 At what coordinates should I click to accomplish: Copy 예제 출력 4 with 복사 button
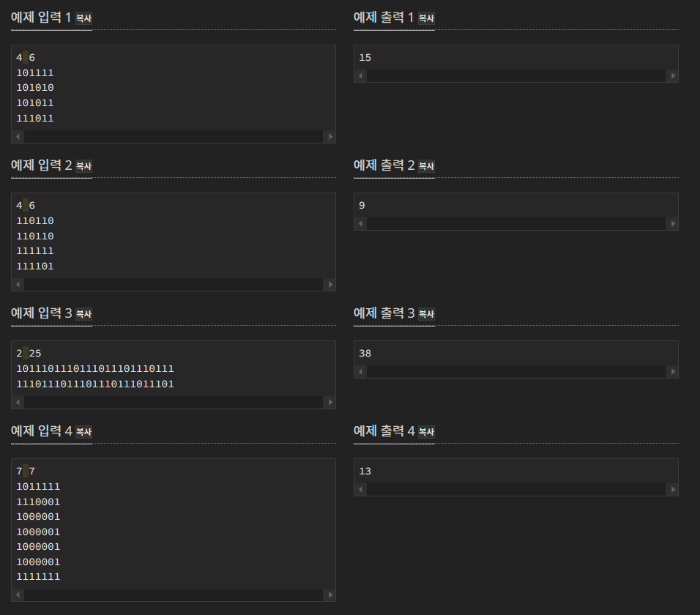[426, 431]
